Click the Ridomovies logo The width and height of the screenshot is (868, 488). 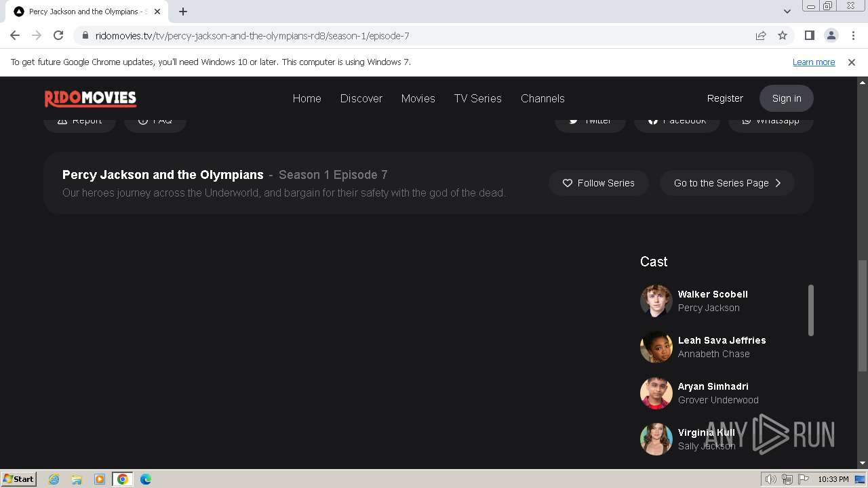[90, 98]
